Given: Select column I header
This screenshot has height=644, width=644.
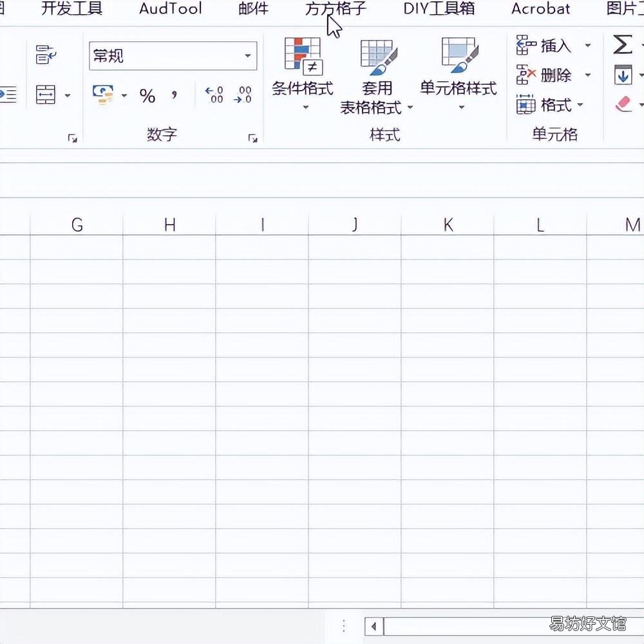Looking at the screenshot, I should (263, 225).
